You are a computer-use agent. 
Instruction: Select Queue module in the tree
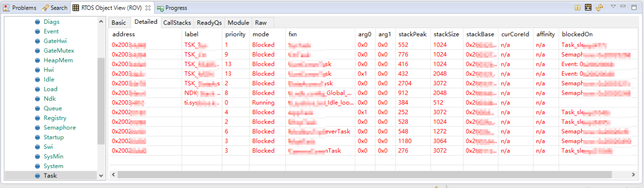53,108
